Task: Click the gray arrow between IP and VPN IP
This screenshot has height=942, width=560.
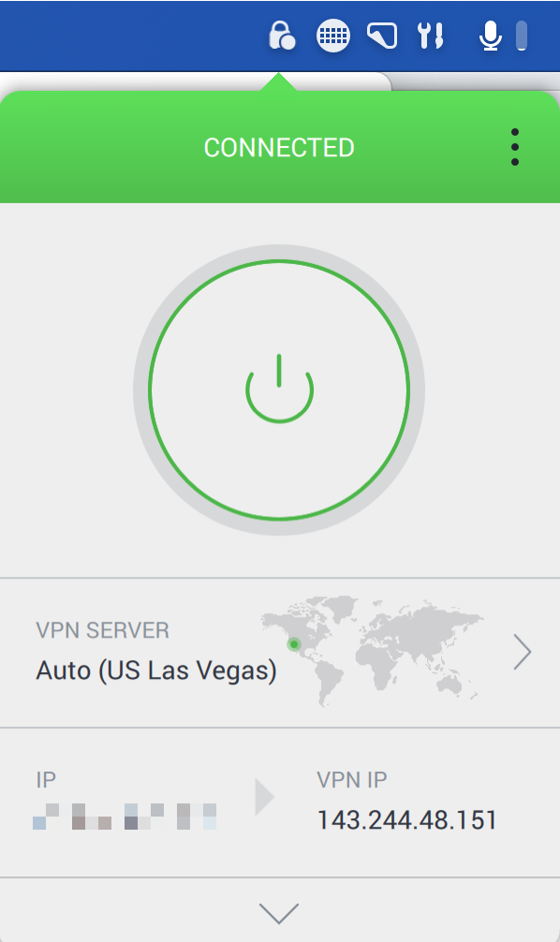Action: [264, 797]
